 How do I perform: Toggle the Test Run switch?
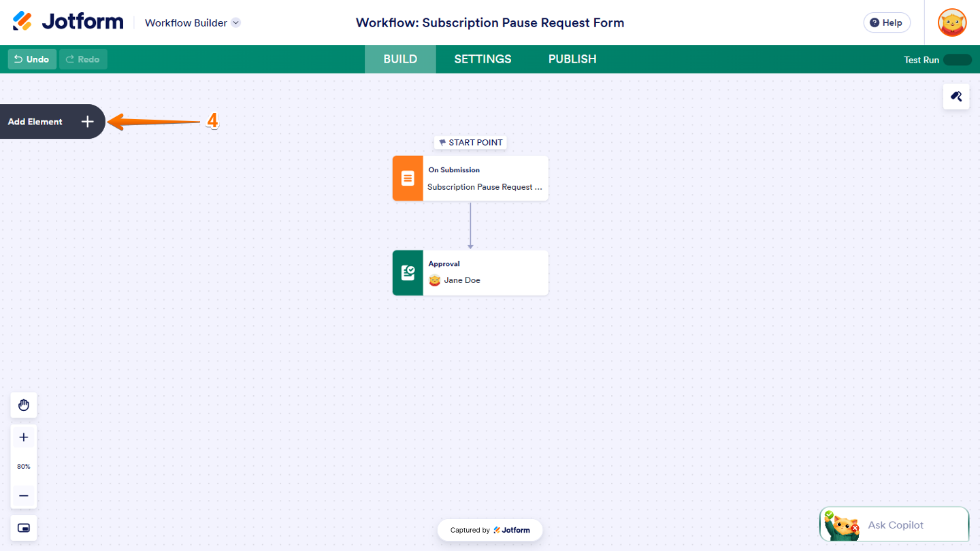[958, 60]
